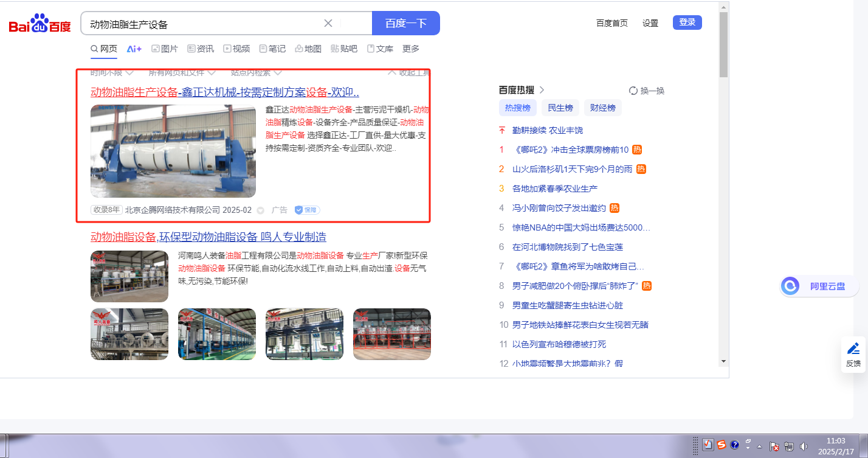Expand the 站点内检索 filter
This screenshot has height=458, width=868.
[256, 72]
